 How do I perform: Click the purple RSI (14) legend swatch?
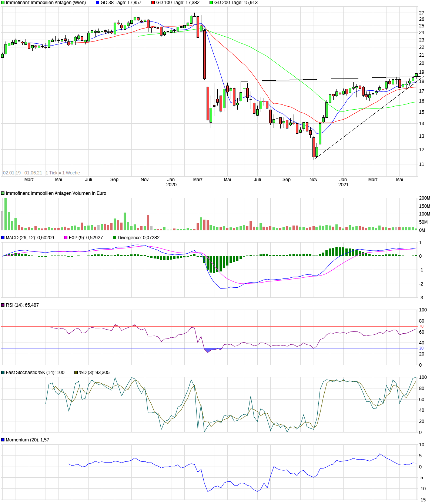point(3,305)
